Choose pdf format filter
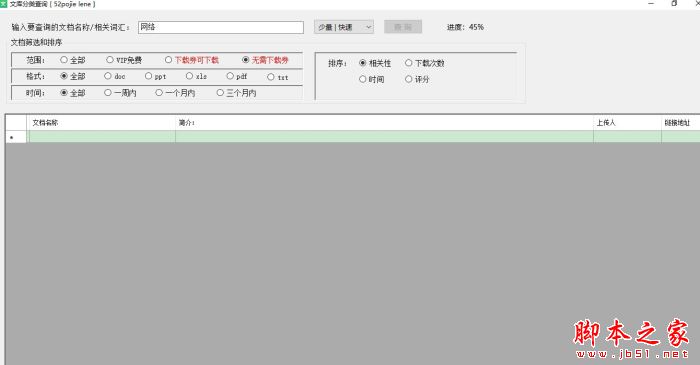This screenshot has height=365, width=700. (x=237, y=76)
